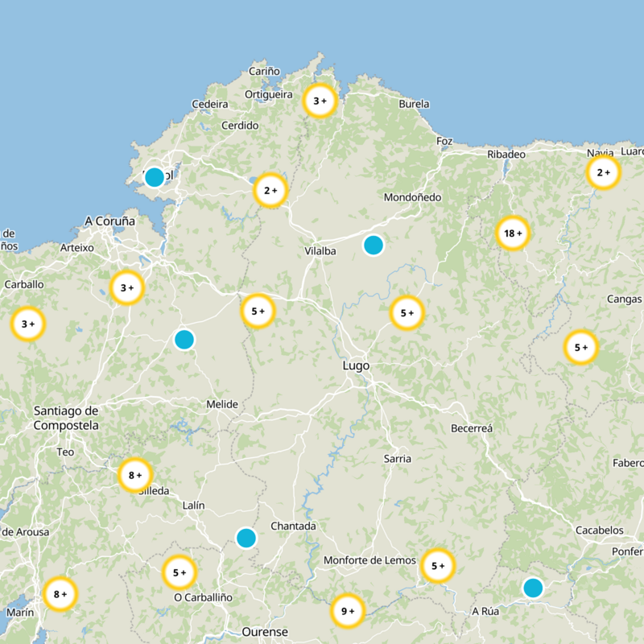Click the Melide town label
Image resolution: width=644 pixels, height=644 pixels.
(222, 405)
